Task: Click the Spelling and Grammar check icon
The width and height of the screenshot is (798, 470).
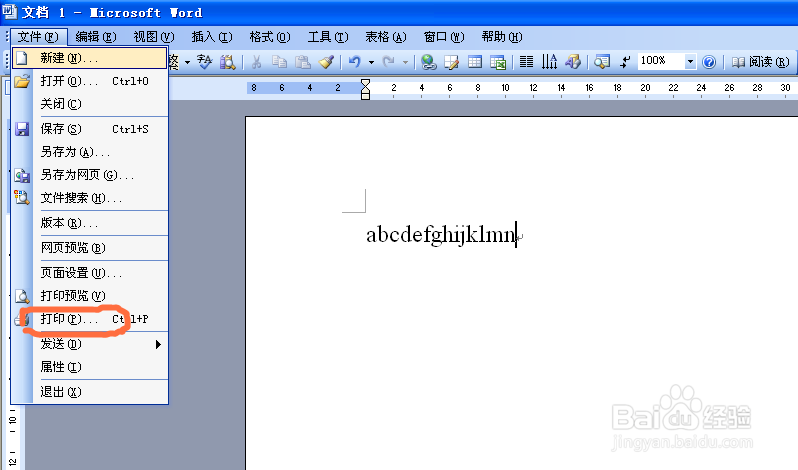Action: [205, 62]
